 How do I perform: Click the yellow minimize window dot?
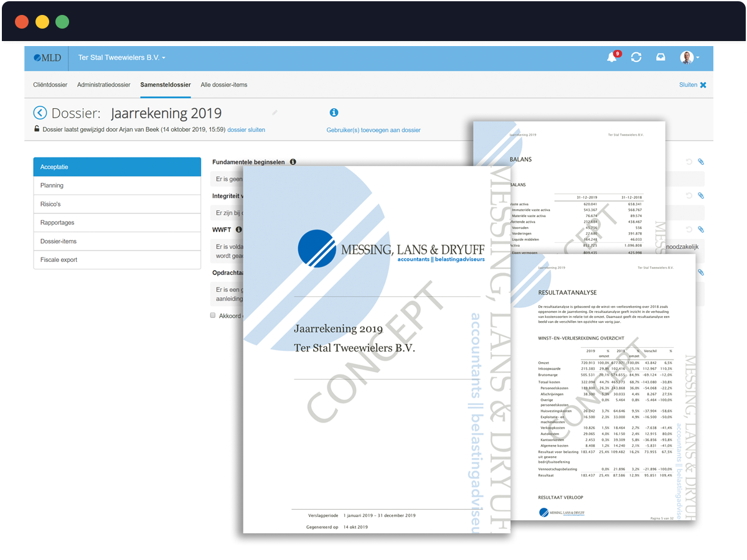pos(42,22)
